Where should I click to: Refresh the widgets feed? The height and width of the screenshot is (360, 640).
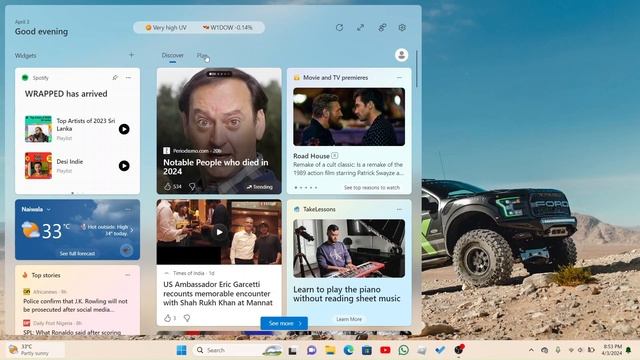tap(339, 28)
